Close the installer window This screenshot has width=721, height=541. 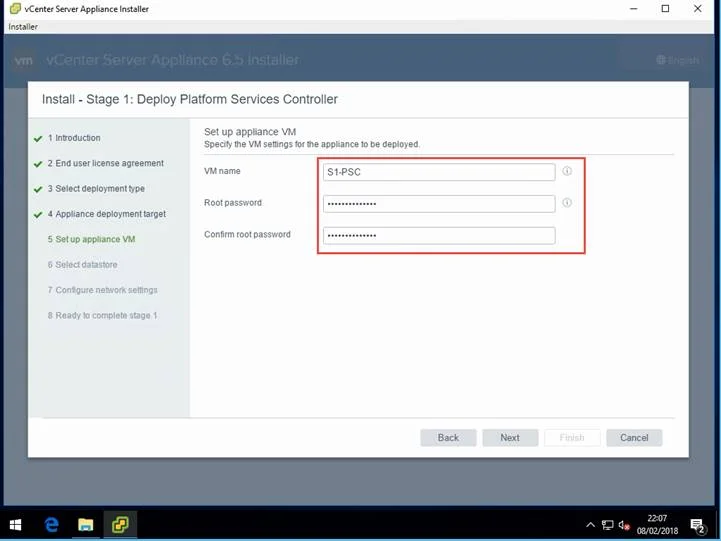[x=698, y=8]
